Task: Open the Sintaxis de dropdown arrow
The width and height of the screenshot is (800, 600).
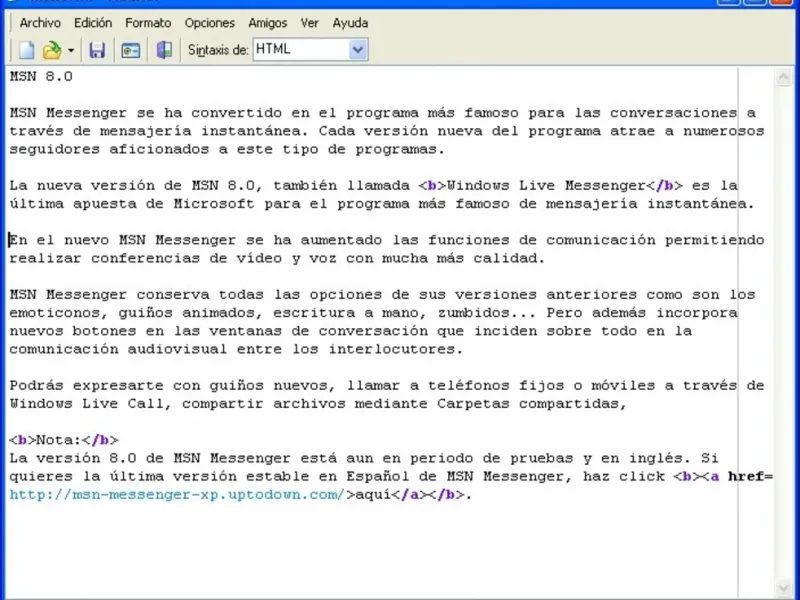Action: (x=358, y=49)
